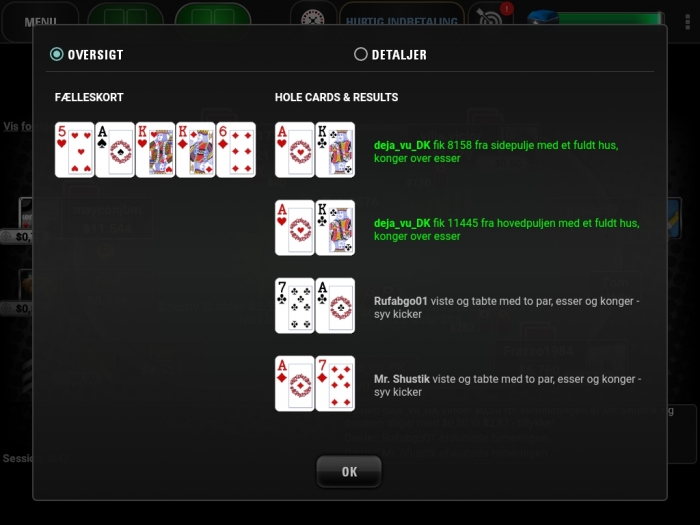This screenshot has height=525, width=700.
Task: Click Mr. Shustik's ace of diamonds card
Action: (x=295, y=383)
